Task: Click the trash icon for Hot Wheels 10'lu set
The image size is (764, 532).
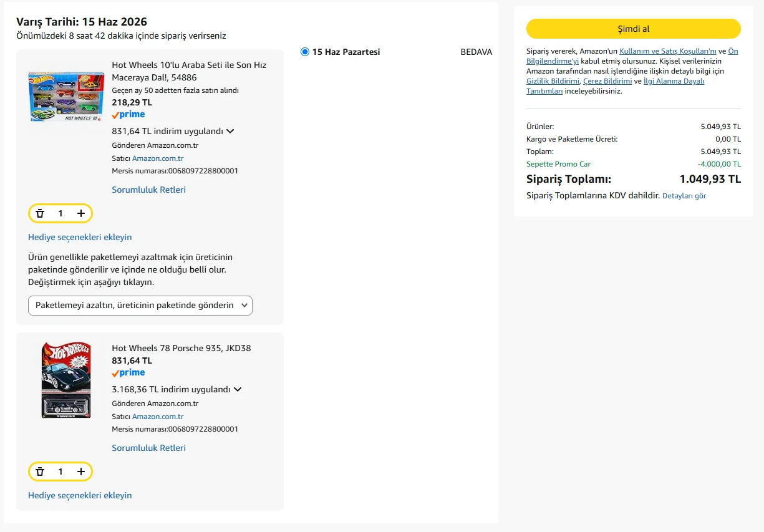Action: point(40,213)
